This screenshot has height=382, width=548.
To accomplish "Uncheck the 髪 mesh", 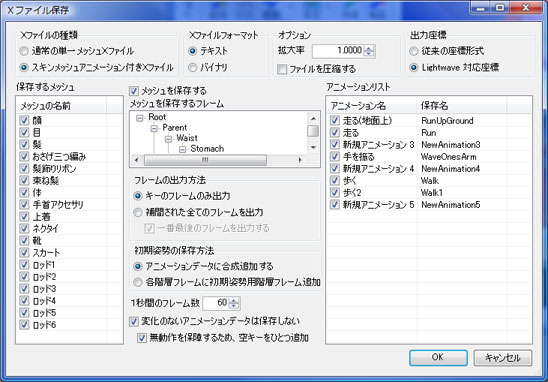I will pos(24,144).
